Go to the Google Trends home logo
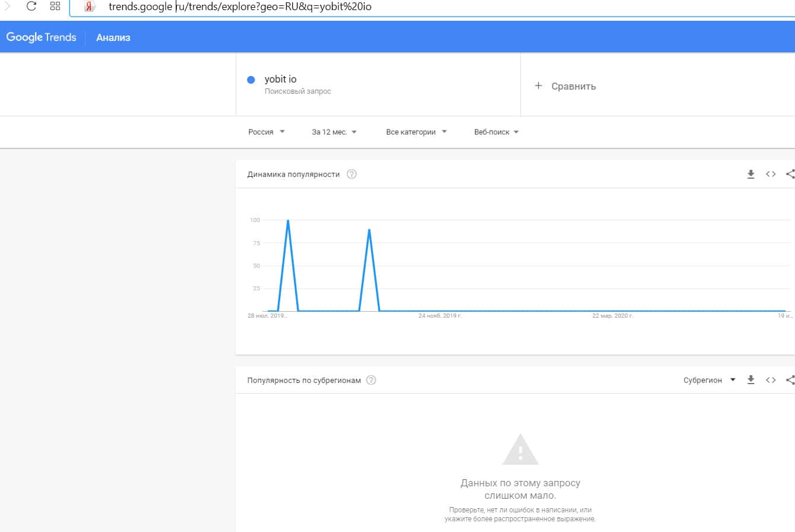 [x=41, y=37]
